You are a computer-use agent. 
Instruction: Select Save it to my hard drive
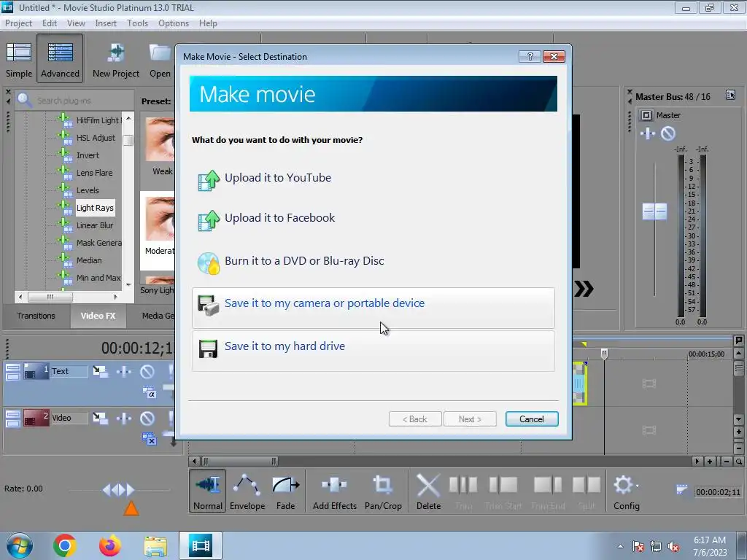click(x=373, y=351)
